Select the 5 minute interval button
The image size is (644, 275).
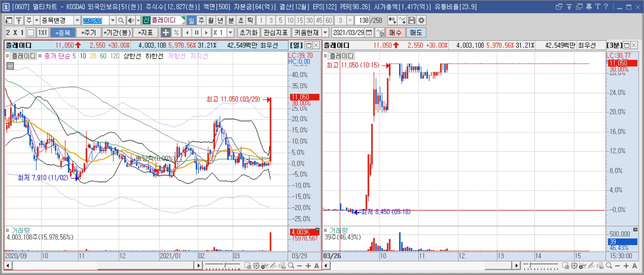pyautogui.click(x=281, y=20)
